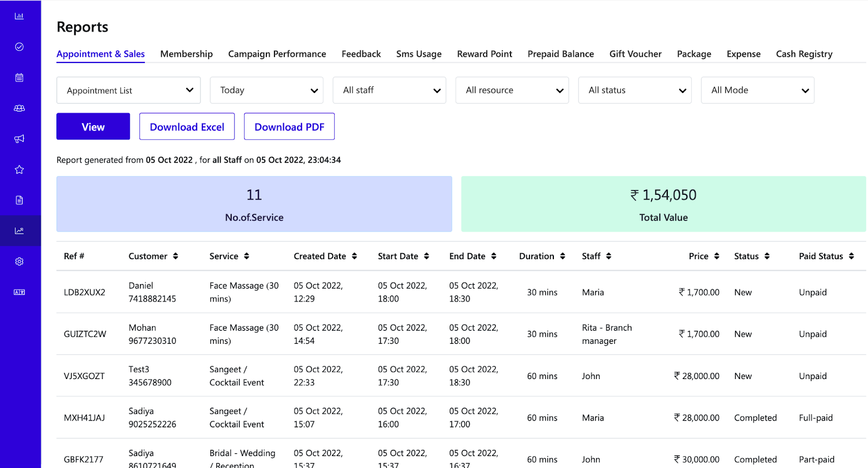Click staff name Rita - Branch manager
Viewport: 868px width, 468px height.
click(607, 334)
